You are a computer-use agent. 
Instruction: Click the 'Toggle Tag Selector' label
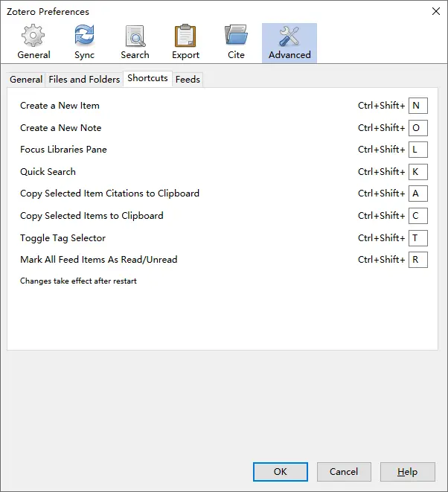[63, 238]
